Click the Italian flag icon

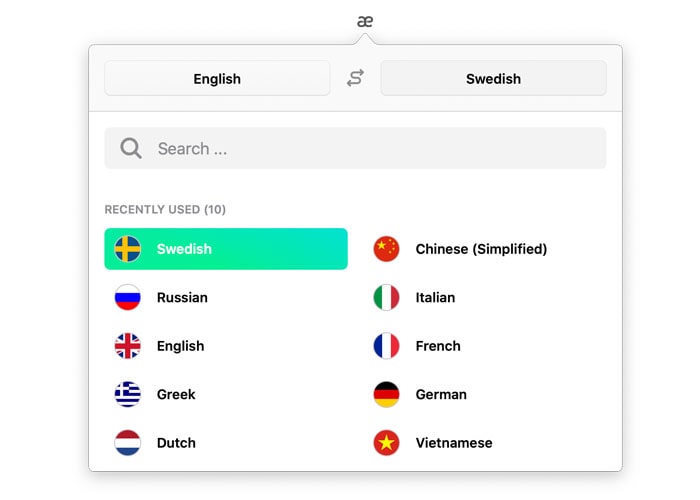coord(386,297)
